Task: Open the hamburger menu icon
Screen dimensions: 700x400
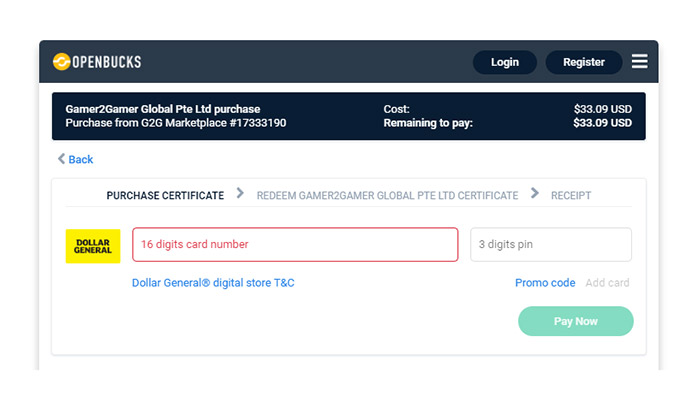Action: 639,62
